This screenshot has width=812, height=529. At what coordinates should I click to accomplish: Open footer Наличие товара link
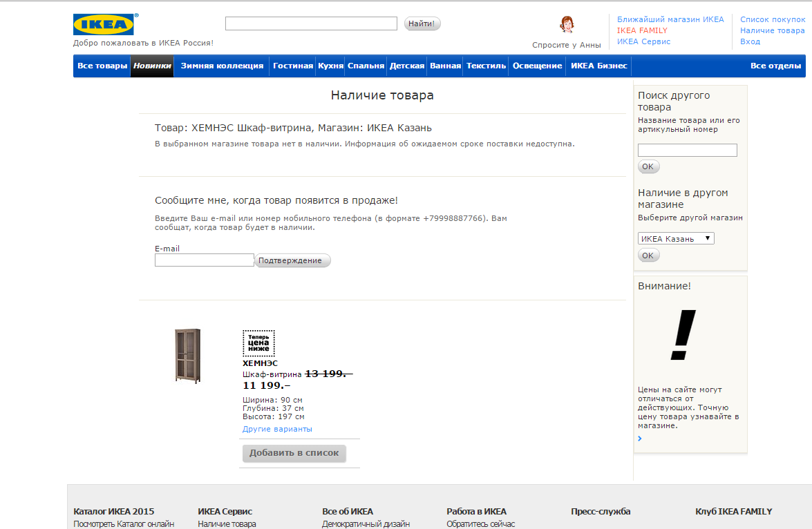click(x=227, y=524)
